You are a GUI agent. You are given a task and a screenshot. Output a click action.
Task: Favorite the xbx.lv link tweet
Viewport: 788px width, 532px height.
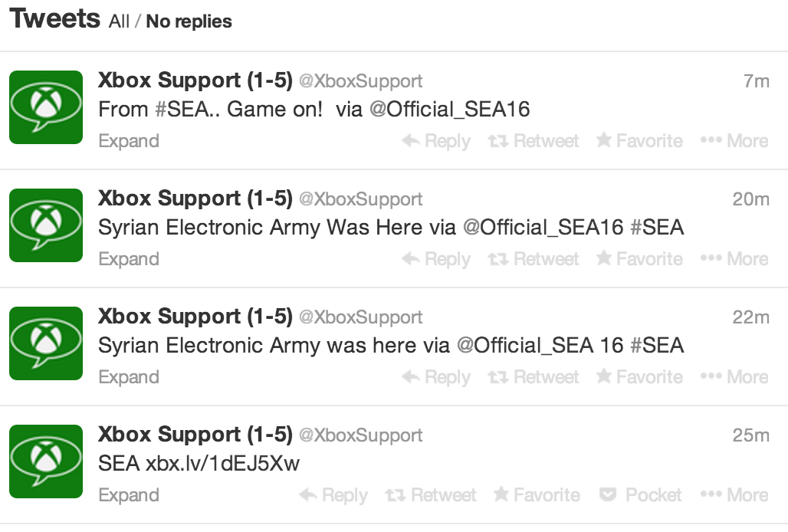click(x=537, y=495)
